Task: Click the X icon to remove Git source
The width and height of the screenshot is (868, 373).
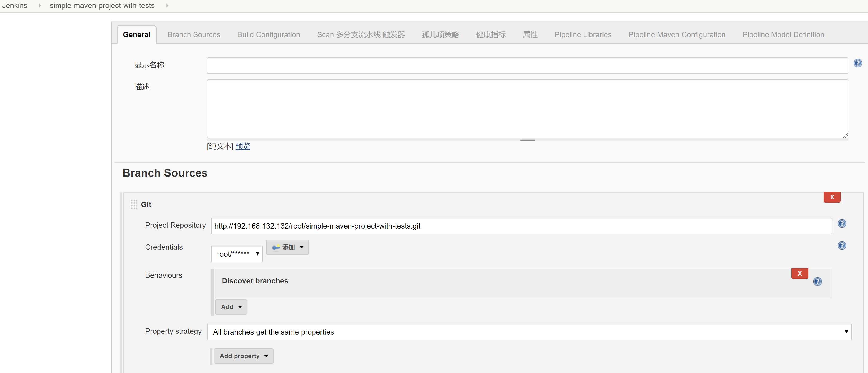Action: [831, 196]
